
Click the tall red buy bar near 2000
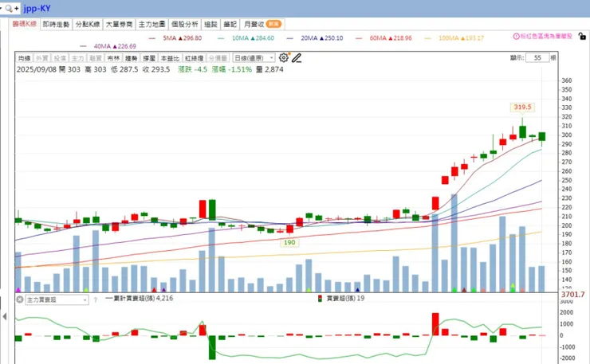click(435, 324)
